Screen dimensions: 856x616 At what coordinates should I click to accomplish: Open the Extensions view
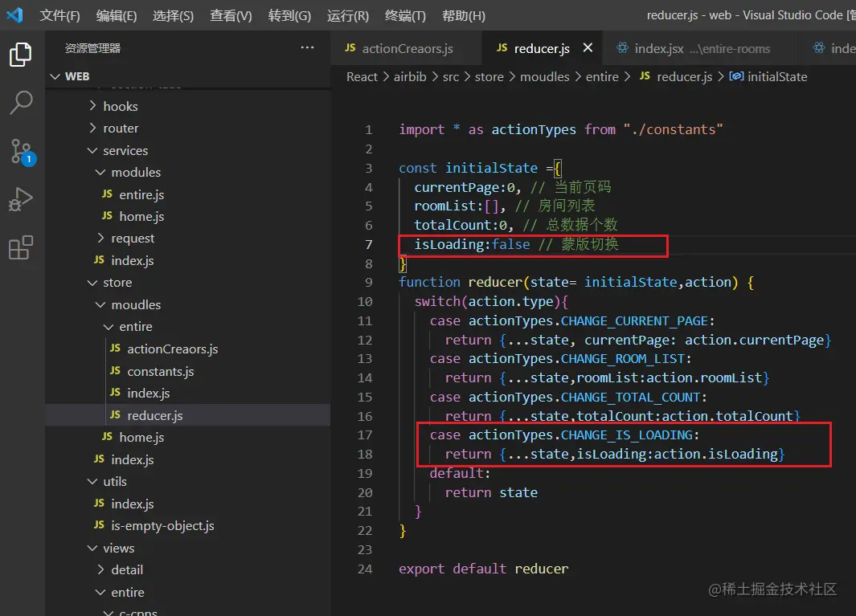click(x=21, y=247)
